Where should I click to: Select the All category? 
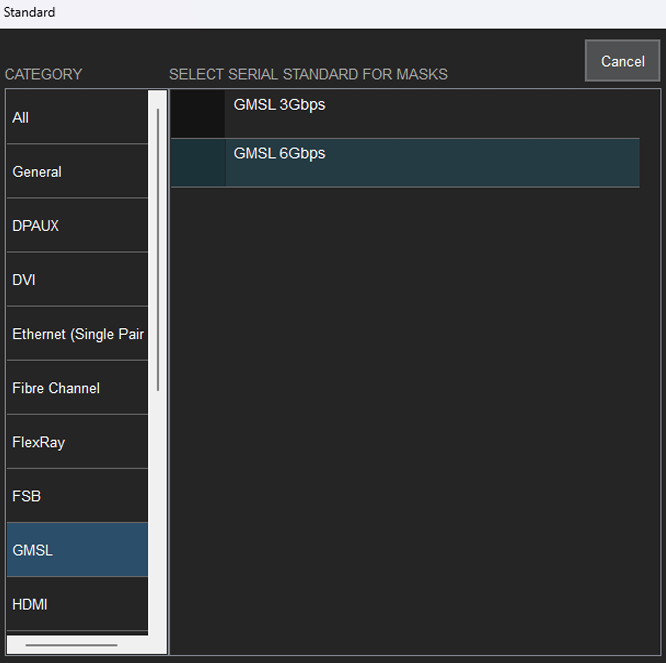tap(77, 117)
